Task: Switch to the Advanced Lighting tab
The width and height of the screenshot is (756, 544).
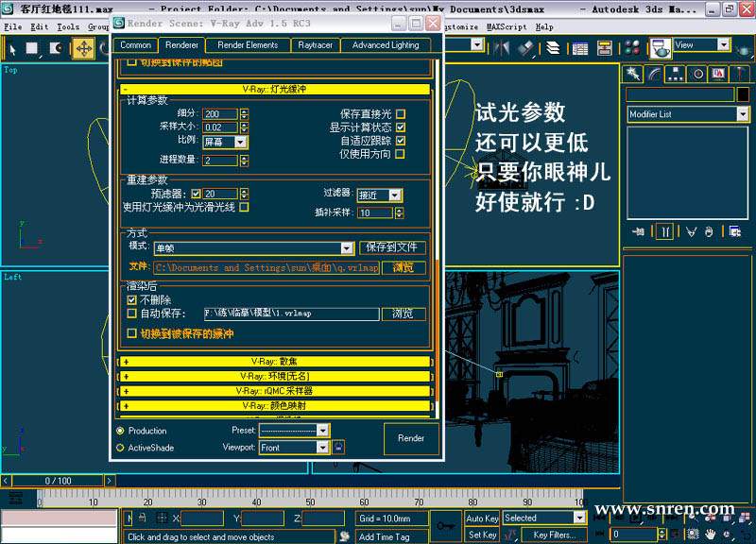Action: [386, 44]
